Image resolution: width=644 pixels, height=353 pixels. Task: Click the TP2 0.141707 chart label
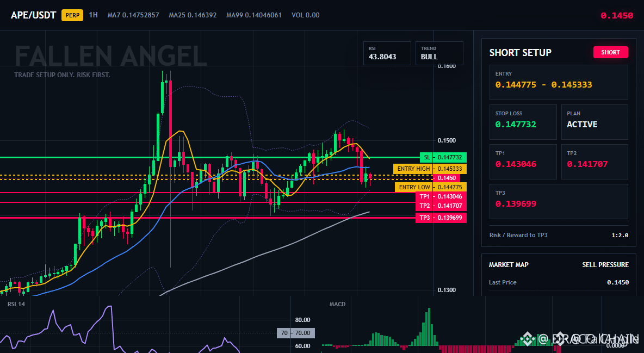click(x=441, y=206)
